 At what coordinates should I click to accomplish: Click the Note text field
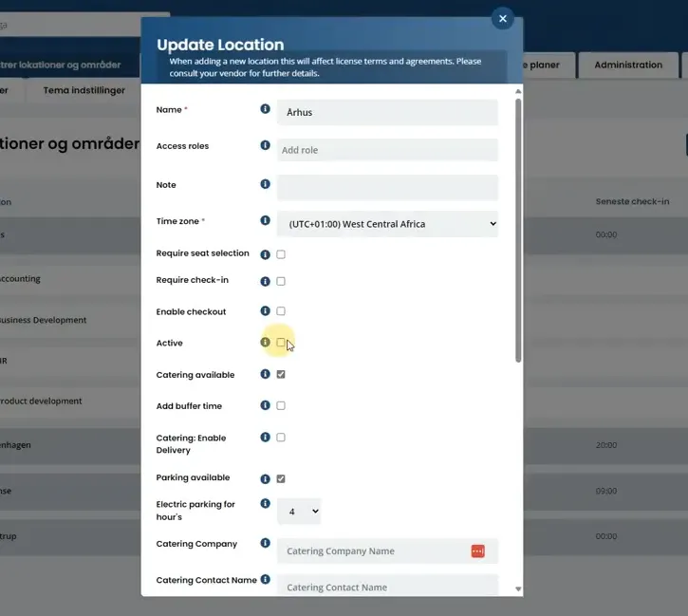[x=387, y=187]
